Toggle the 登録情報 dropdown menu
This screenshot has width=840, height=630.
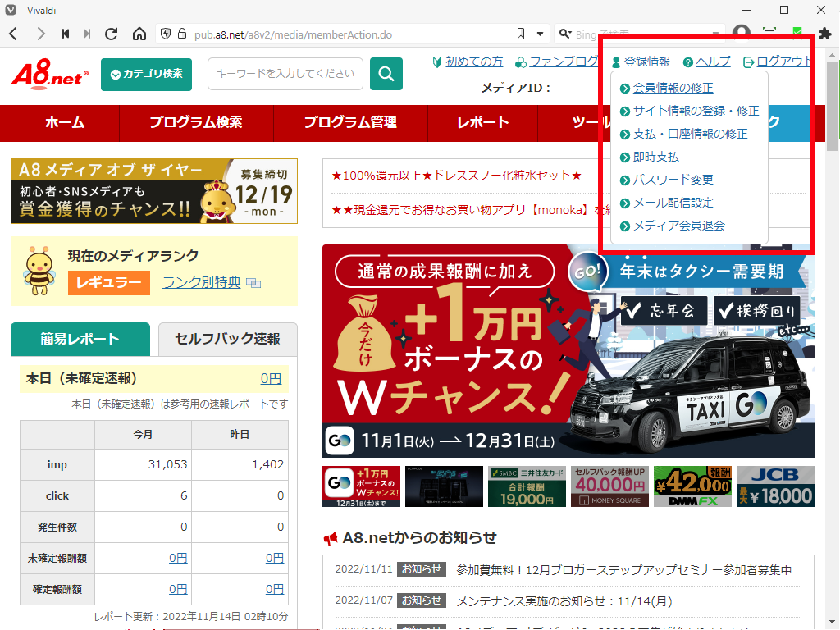641,62
